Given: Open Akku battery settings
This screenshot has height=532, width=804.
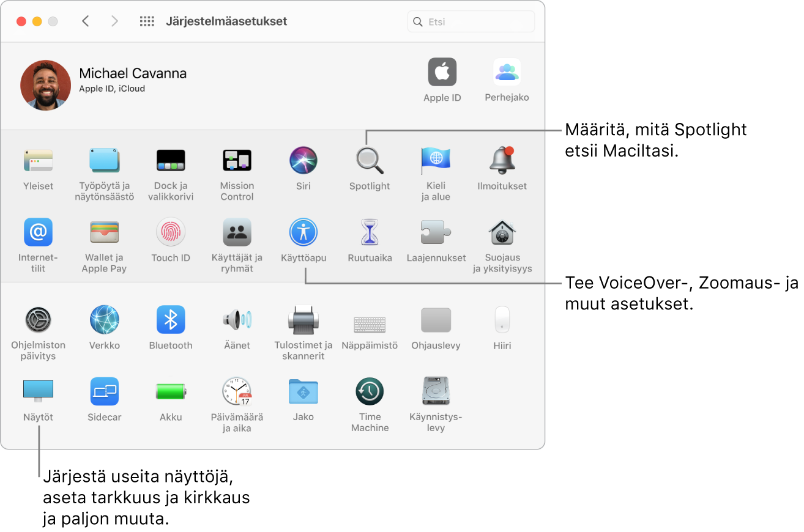Looking at the screenshot, I should pyautogui.click(x=171, y=391).
